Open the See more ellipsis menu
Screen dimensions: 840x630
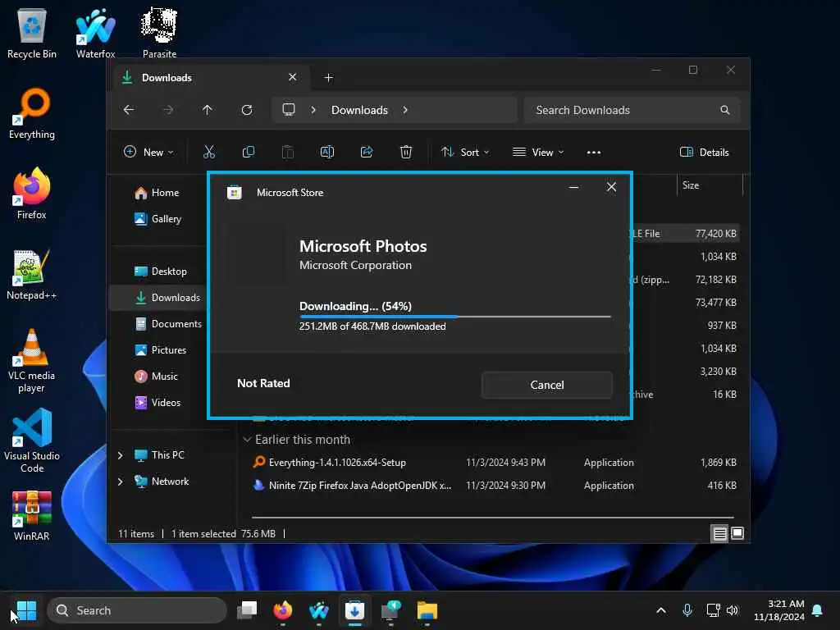[x=594, y=152]
